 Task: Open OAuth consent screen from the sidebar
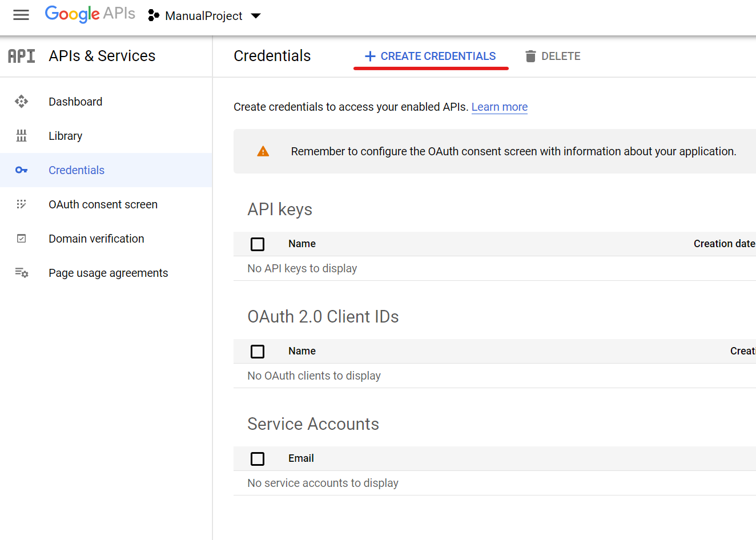click(x=103, y=204)
